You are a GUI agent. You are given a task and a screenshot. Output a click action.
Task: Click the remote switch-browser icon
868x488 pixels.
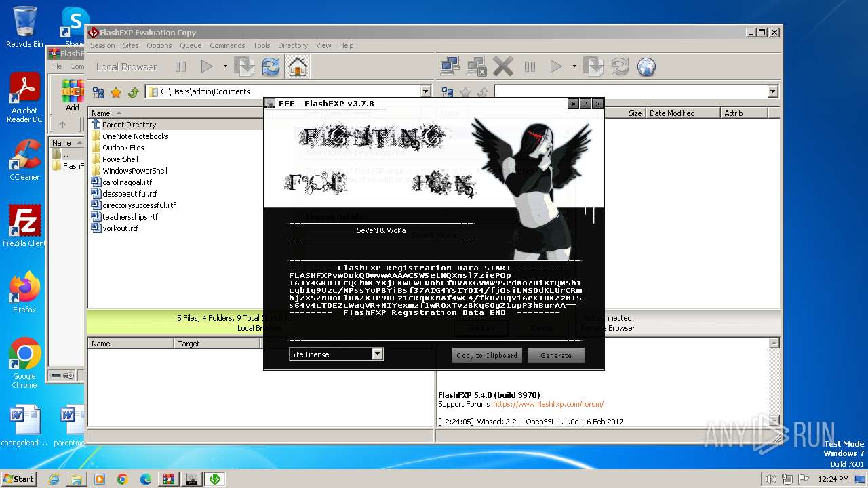[x=448, y=92]
